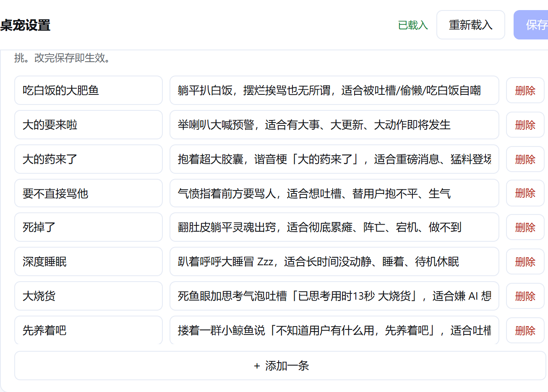This screenshot has height=392, width=548.
Task: Delete the 先养着吧 row
Action: tap(525, 330)
